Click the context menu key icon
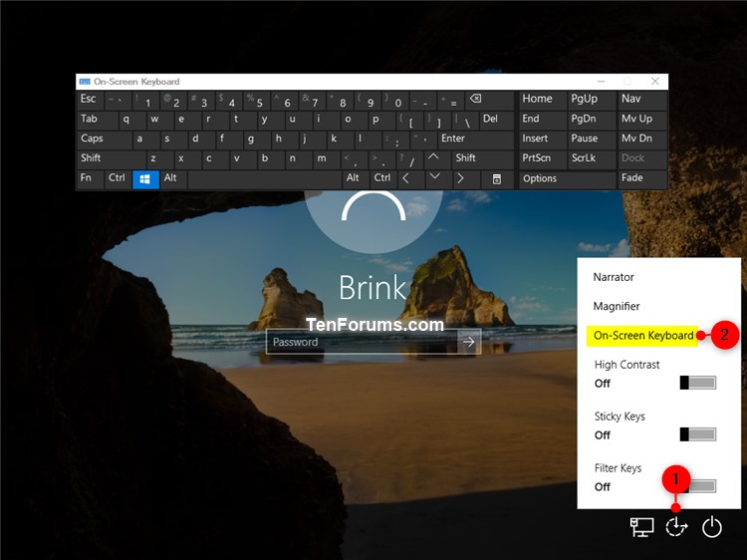 coord(496,179)
